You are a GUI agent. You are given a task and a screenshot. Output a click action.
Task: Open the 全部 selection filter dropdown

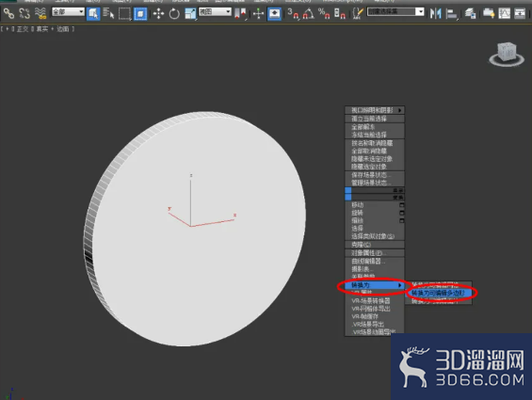(68, 12)
